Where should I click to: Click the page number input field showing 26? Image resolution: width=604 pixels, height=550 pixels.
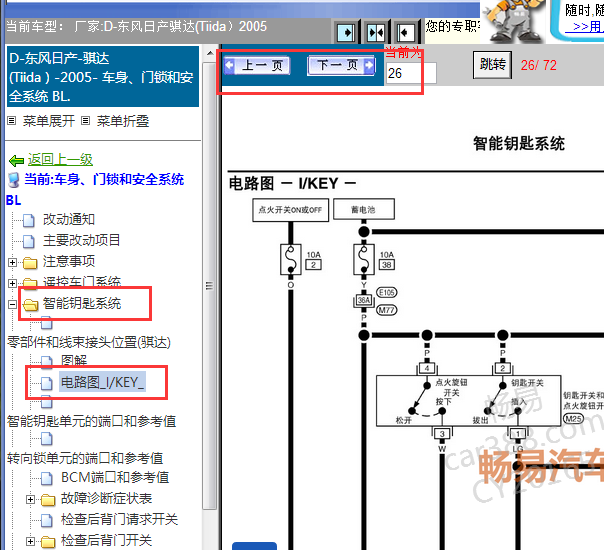click(411, 73)
